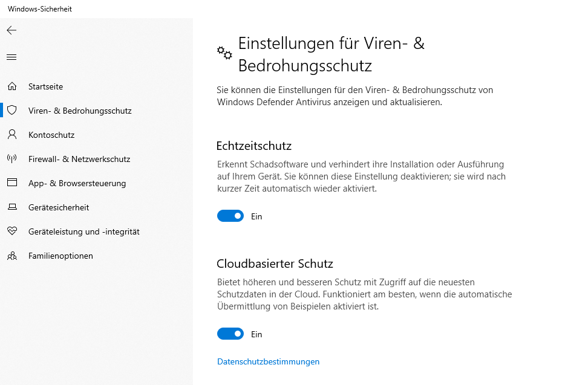The image size is (588, 385).
Task: Open Kontoschutz section
Action: pos(51,135)
